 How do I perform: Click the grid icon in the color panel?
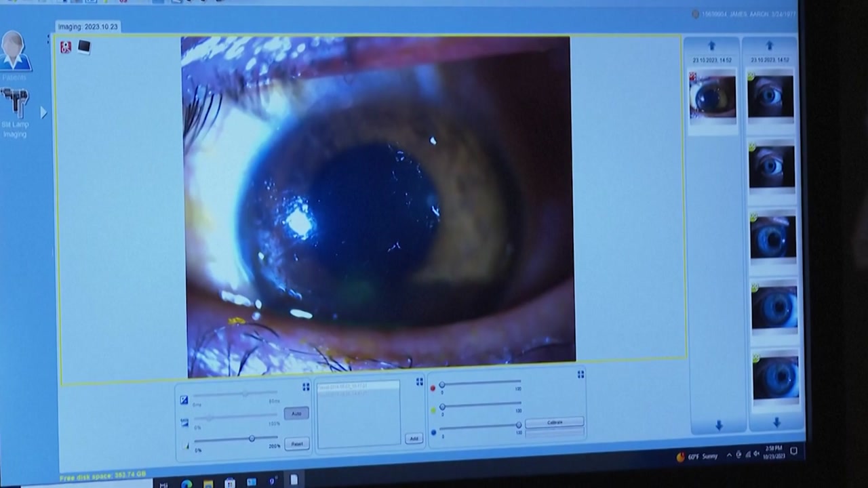pos(580,374)
